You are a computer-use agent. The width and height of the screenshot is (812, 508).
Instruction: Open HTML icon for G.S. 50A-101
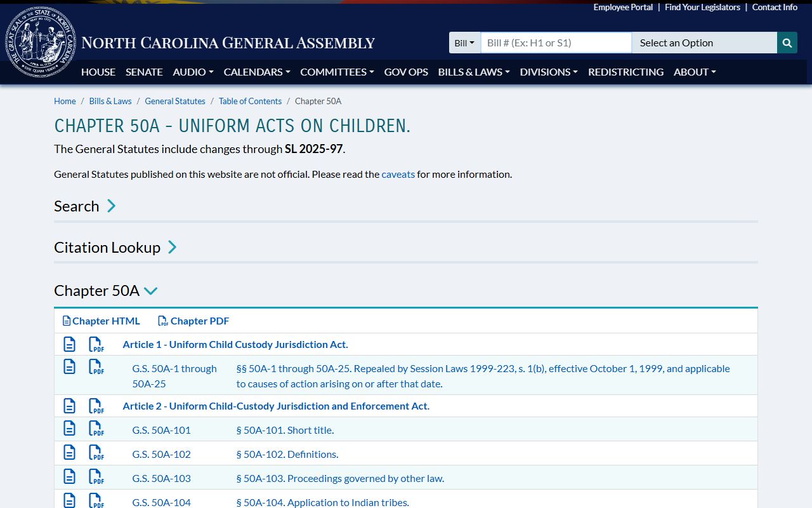click(x=69, y=428)
